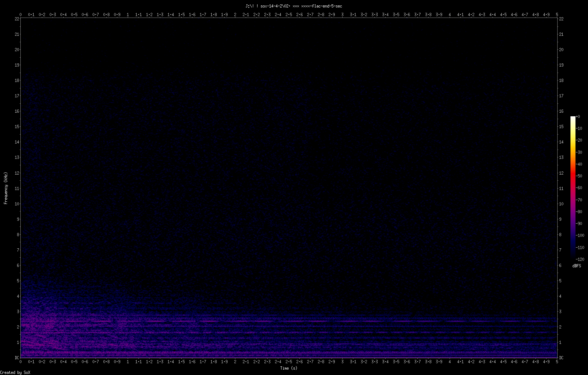Select the "-80" color scale label
This screenshot has width=588, height=375.
pos(579,212)
